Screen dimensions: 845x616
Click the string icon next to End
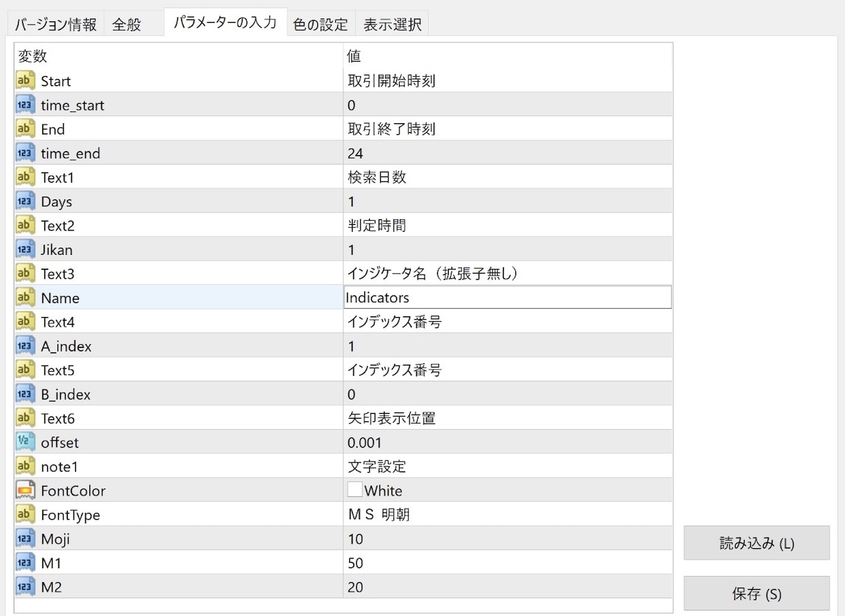pos(25,129)
